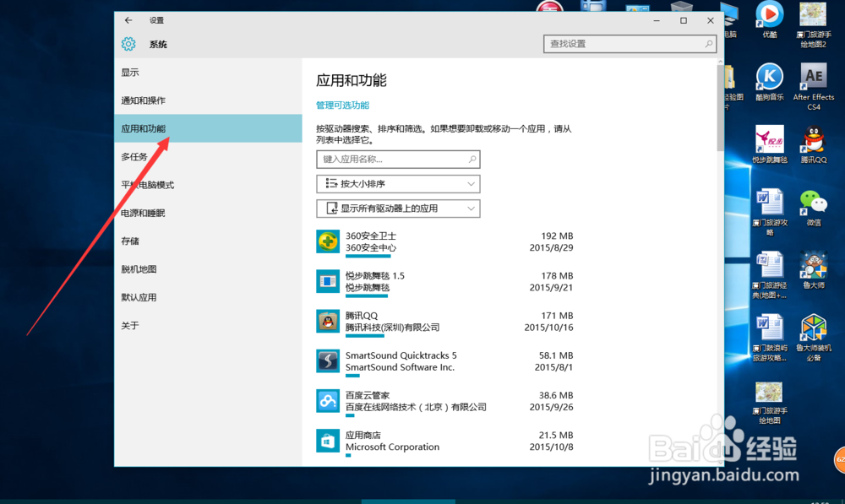
Task: Click the 2015/10/16 date value
Action: click(x=548, y=328)
